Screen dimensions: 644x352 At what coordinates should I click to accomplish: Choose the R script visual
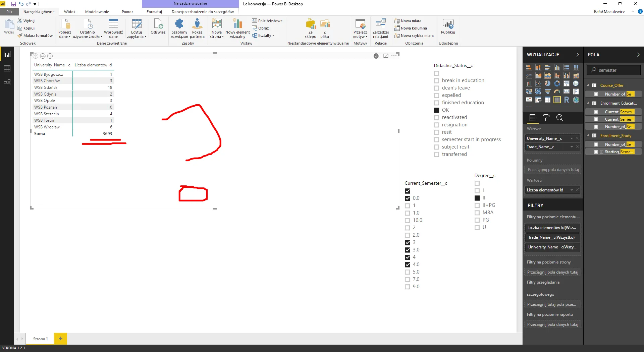(567, 100)
